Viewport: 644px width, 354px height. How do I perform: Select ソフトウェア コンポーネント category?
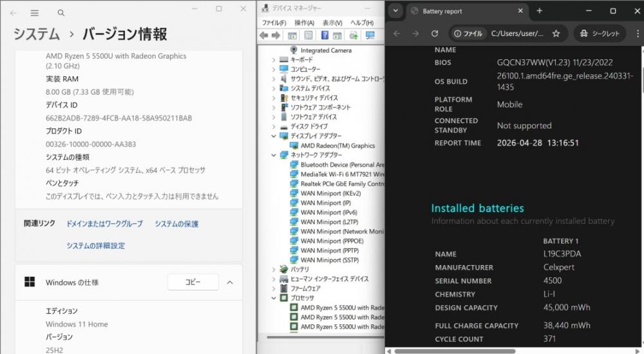(x=320, y=107)
